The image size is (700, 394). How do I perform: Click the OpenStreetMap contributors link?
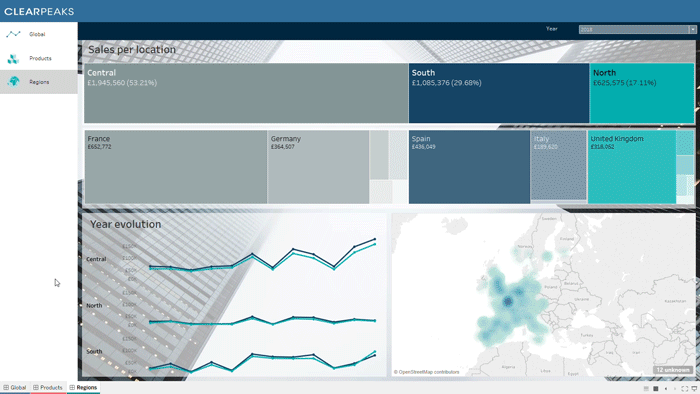point(426,372)
